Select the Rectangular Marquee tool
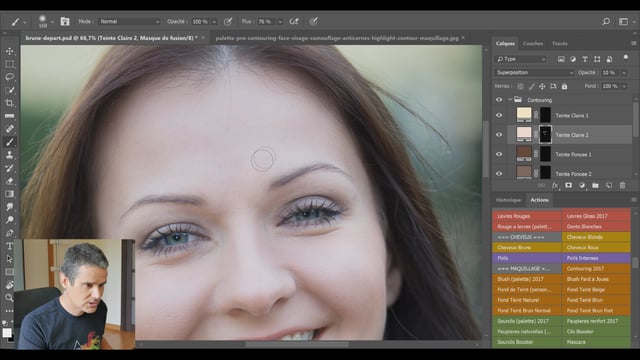Screen dimensions: 640x360 (x=9, y=64)
